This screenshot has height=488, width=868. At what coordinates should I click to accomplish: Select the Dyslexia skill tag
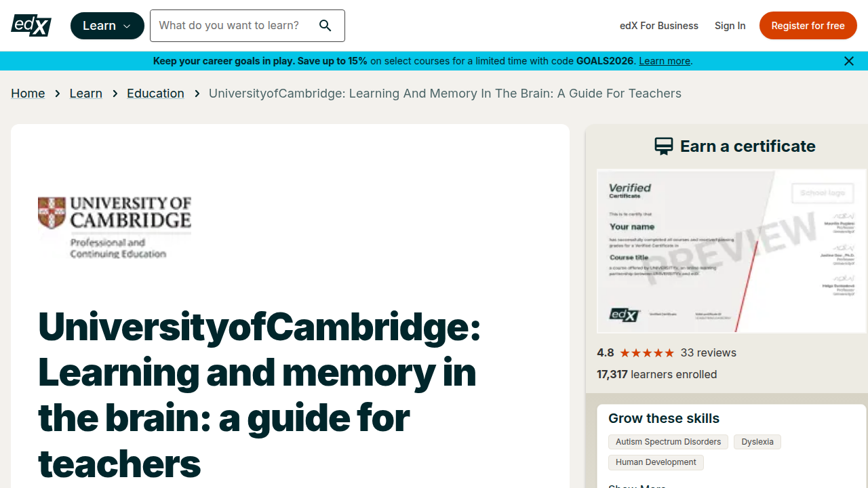pos(757,442)
